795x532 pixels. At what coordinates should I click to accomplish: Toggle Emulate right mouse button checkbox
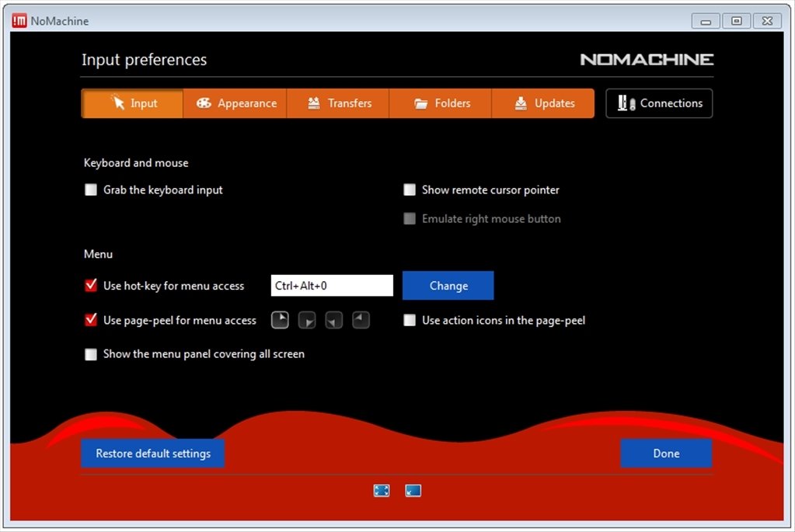(x=410, y=219)
